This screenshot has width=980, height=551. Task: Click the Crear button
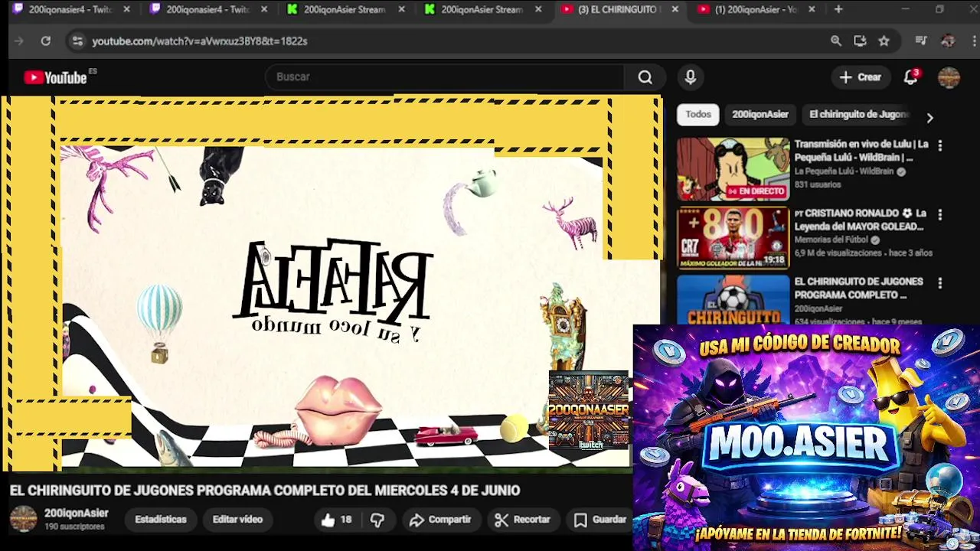[x=861, y=77]
